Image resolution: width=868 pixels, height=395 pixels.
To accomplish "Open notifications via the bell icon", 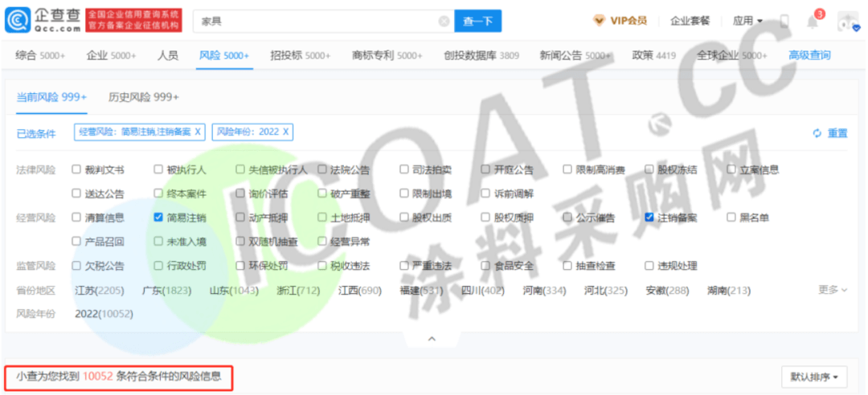I will (813, 22).
